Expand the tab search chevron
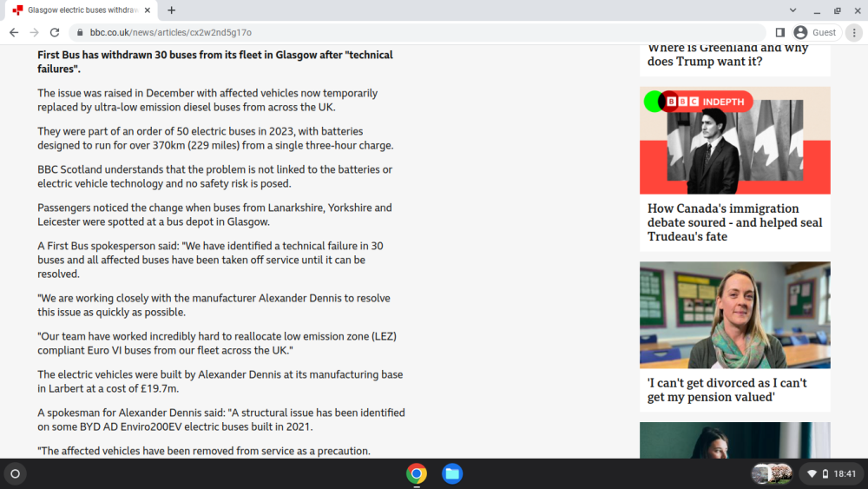Screen dimensions: 868x489 [792, 10]
